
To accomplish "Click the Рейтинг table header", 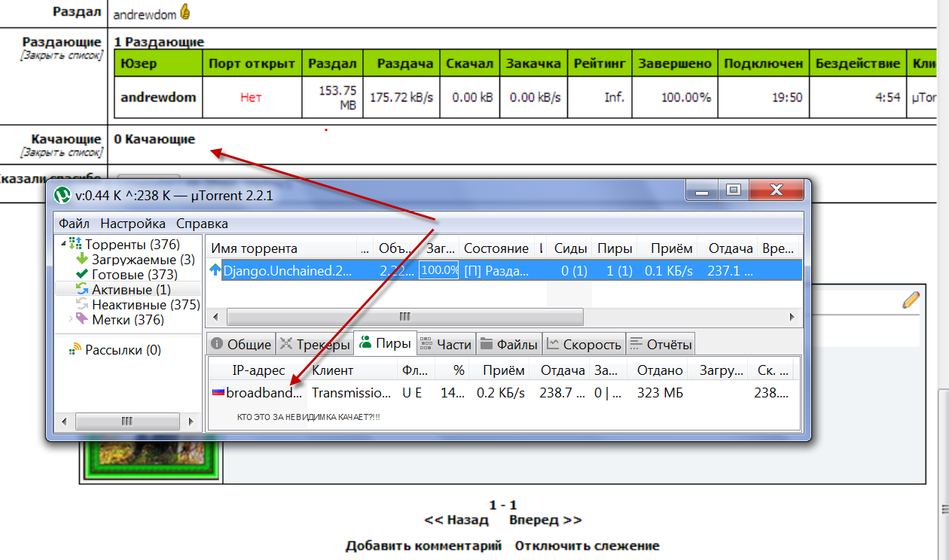I will (600, 63).
